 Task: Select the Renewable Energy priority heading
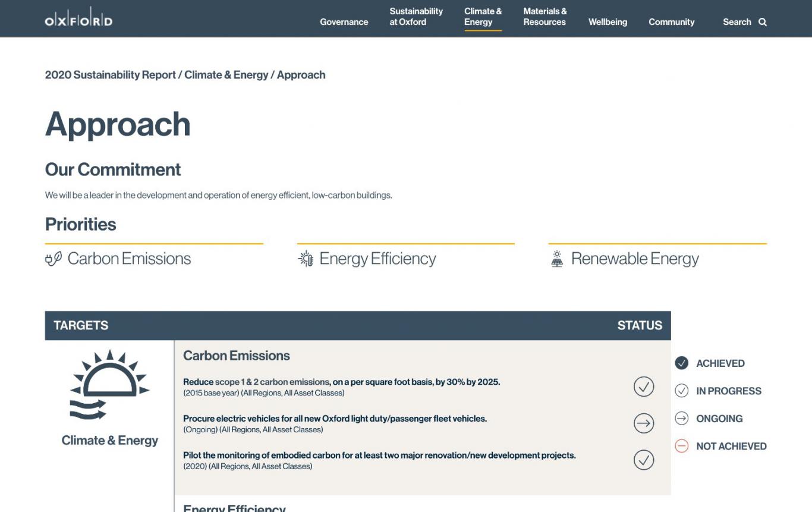(635, 259)
